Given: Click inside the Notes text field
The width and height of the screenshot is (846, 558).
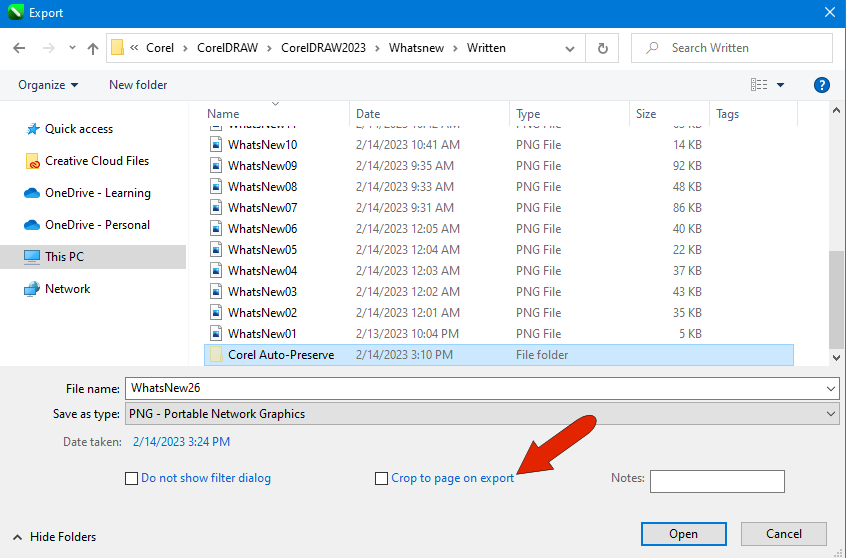Looking at the screenshot, I should pos(716,481).
